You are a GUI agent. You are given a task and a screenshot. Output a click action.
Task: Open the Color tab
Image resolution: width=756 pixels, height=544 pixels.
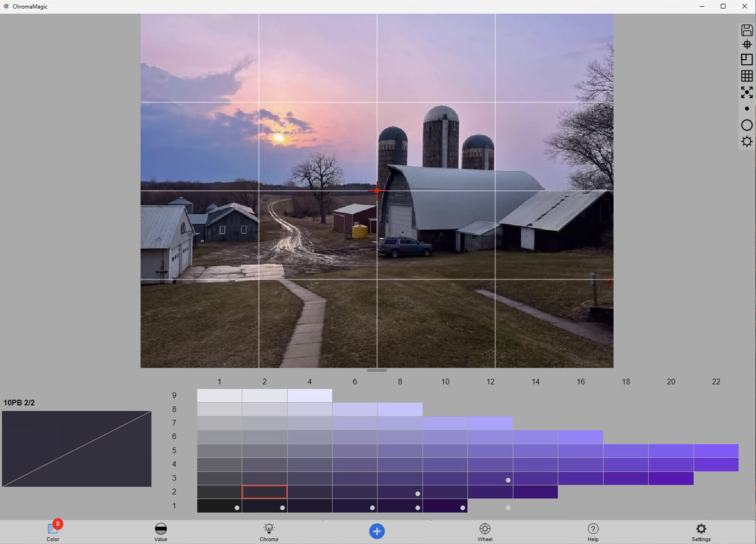click(53, 532)
